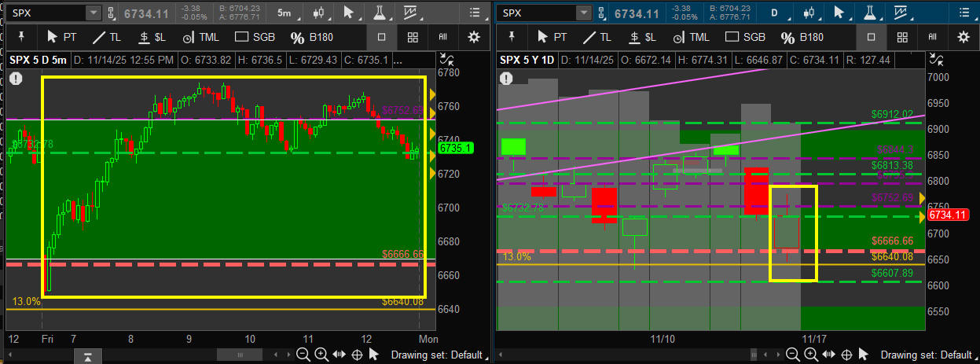Select the $L price level tool in right chart

click(x=642, y=37)
